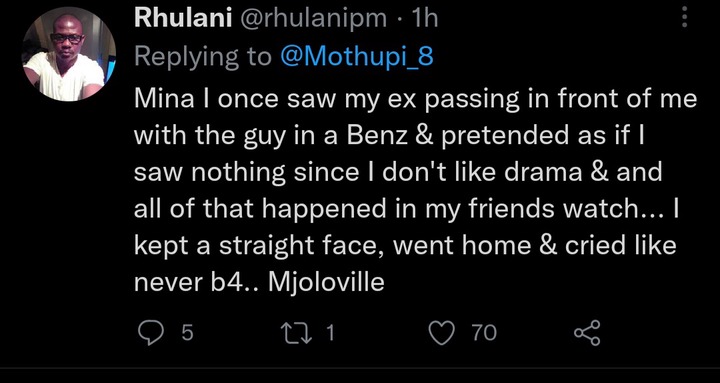
Task: Click the word Mjoloville in the tweet
Action: [x=326, y=282]
